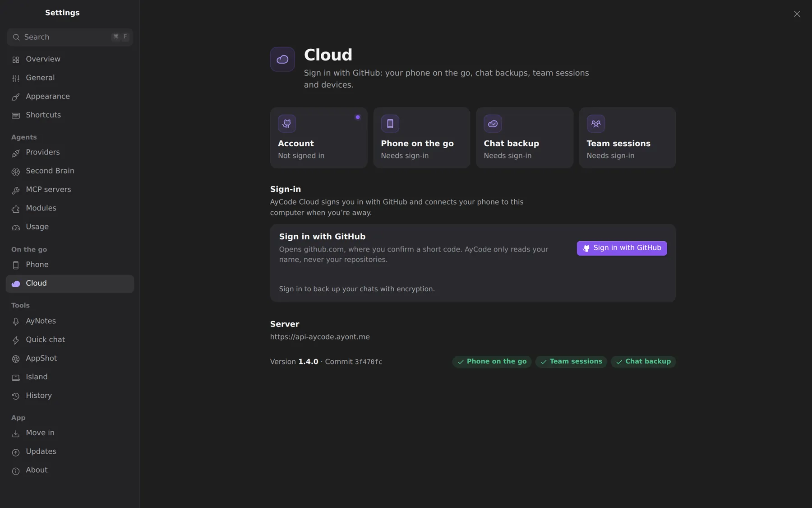Click the Phone on the go green badge
This screenshot has width=812, height=508.
click(492, 362)
